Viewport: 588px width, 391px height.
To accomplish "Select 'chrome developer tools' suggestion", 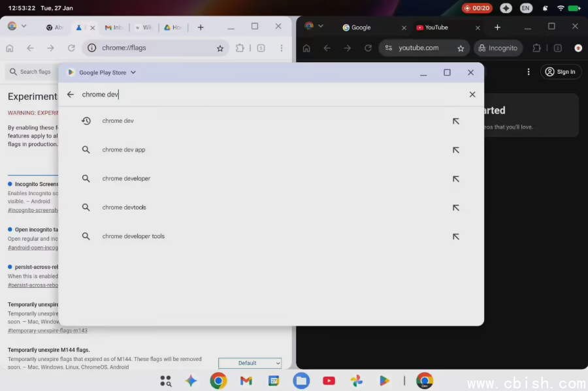I will pyautogui.click(x=133, y=236).
